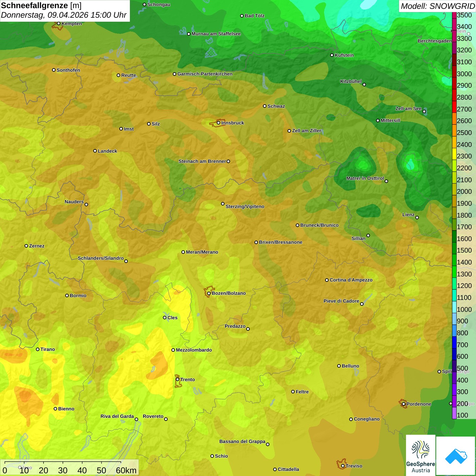
Task: Click the GeoSphere Austria logo
Action: pos(421,456)
